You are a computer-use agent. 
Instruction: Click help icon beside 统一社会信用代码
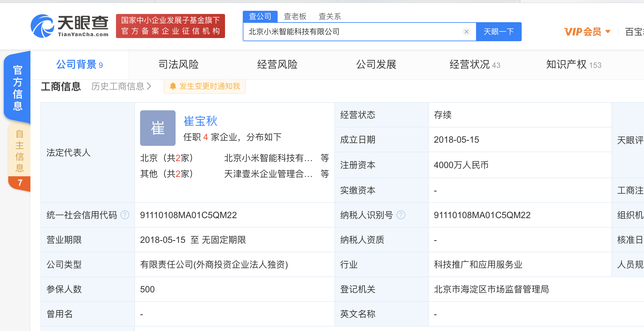(x=125, y=215)
